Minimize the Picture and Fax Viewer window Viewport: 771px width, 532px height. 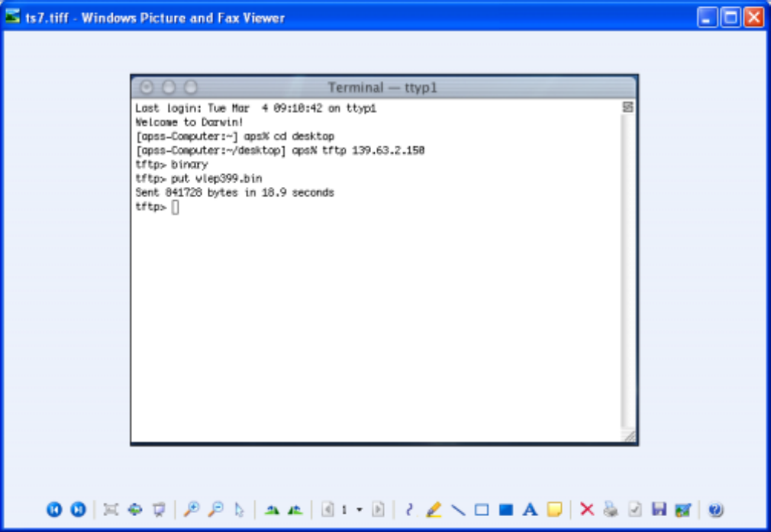[x=707, y=18]
